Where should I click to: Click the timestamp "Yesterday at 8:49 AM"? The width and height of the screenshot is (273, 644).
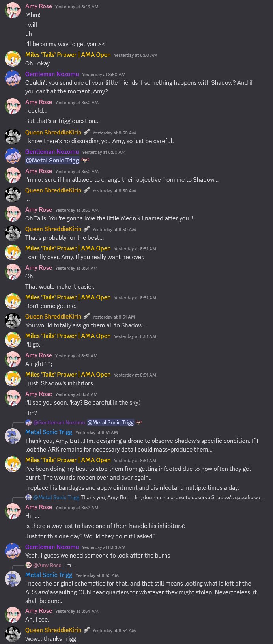77,7
